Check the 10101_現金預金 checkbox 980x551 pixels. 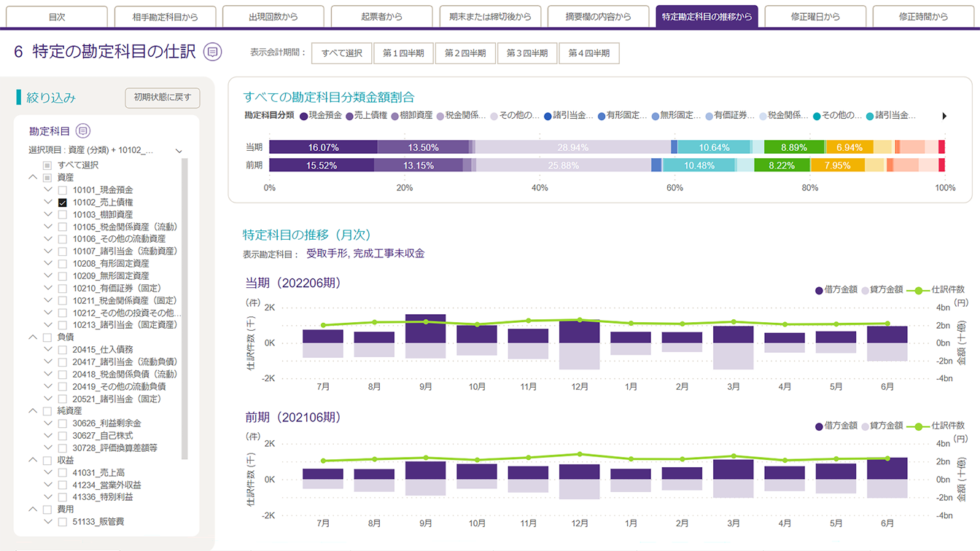coord(63,190)
